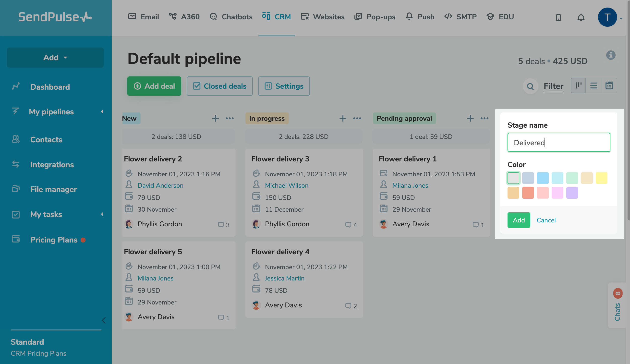Open the user avatar T menu

[x=607, y=17]
